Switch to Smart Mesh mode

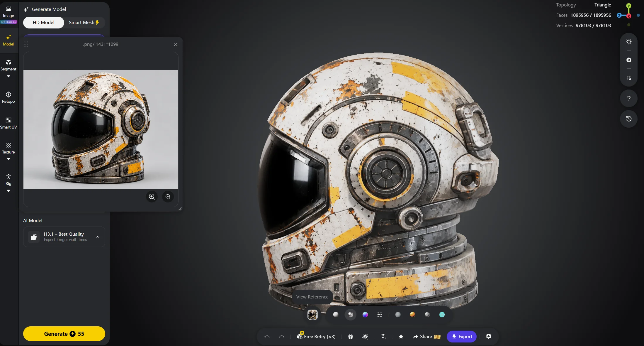coord(84,23)
